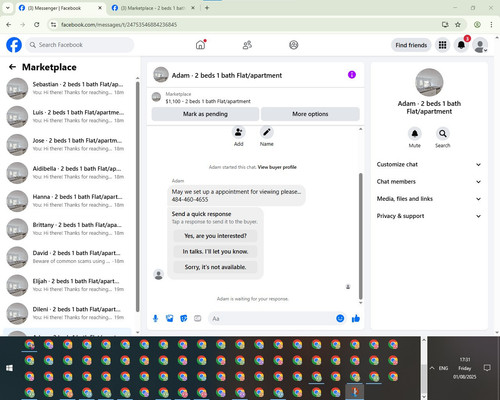Image resolution: width=500 pixels, height=400 pixels.
Task: Open Hanna's conversation in the list
Action: [67, 201]
